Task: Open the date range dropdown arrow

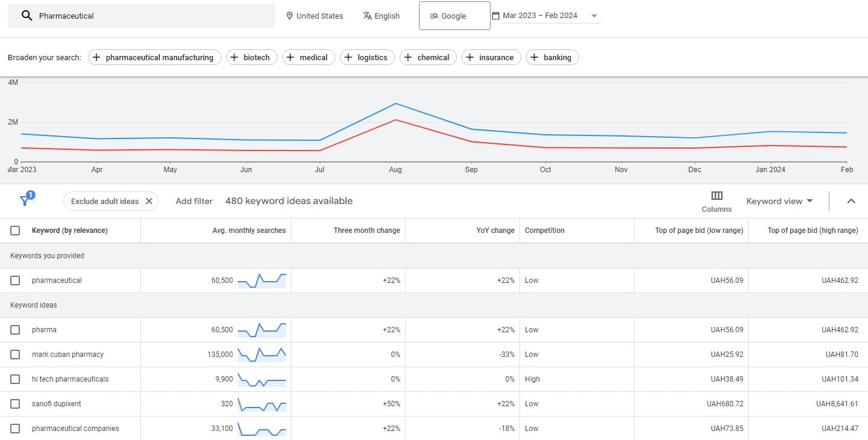Action: coord(594,16)
